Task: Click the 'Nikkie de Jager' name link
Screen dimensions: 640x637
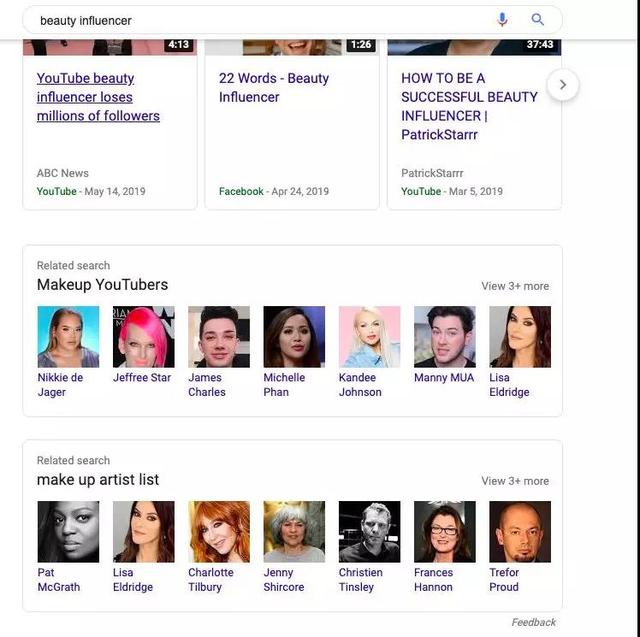Action: pyautogui.click(x=60, y=384)
